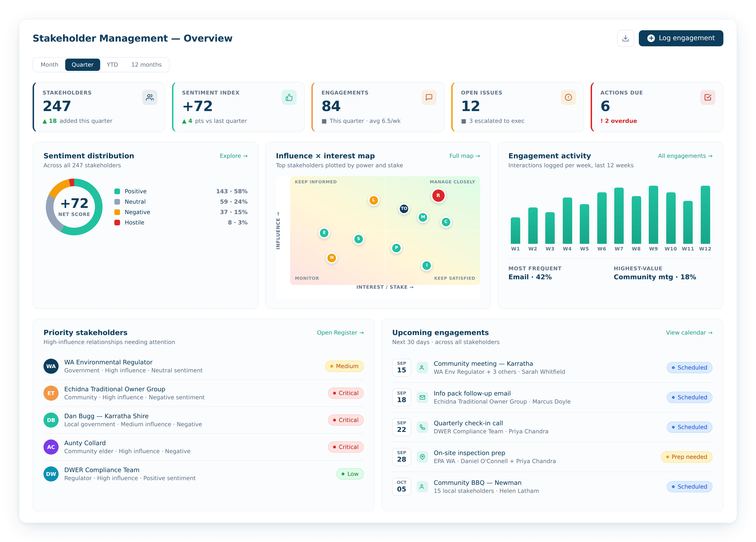Click the Sentiment Index thumbs-up icon
This screenshot has width=756, height=542.
[289, 97]
